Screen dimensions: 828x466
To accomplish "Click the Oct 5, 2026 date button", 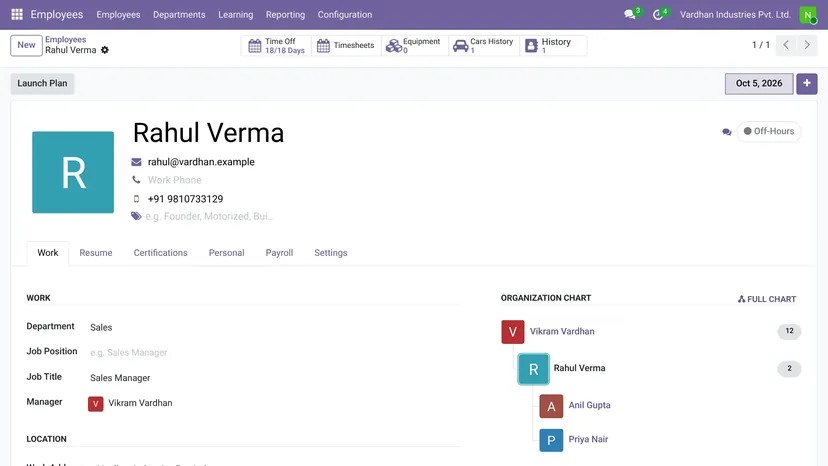I will 759,83.
